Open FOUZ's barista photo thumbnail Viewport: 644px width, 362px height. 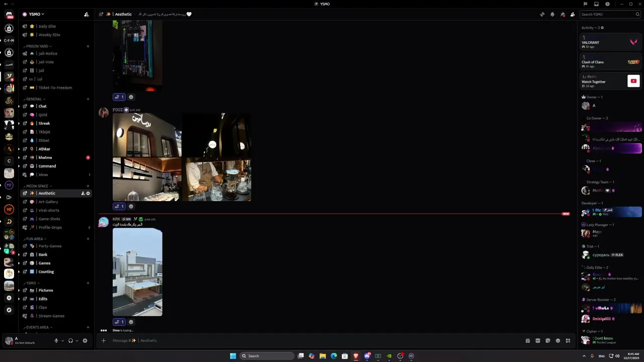tap(217, 179)
